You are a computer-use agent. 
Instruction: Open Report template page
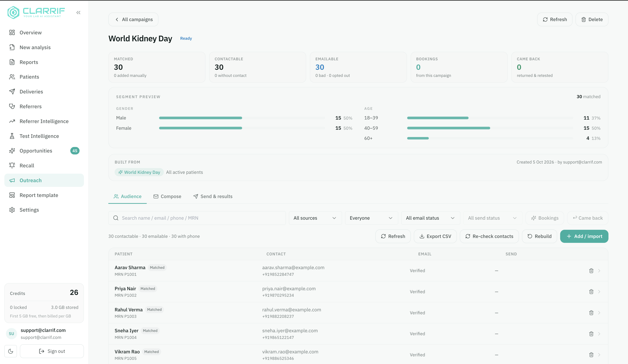point(44,195)
